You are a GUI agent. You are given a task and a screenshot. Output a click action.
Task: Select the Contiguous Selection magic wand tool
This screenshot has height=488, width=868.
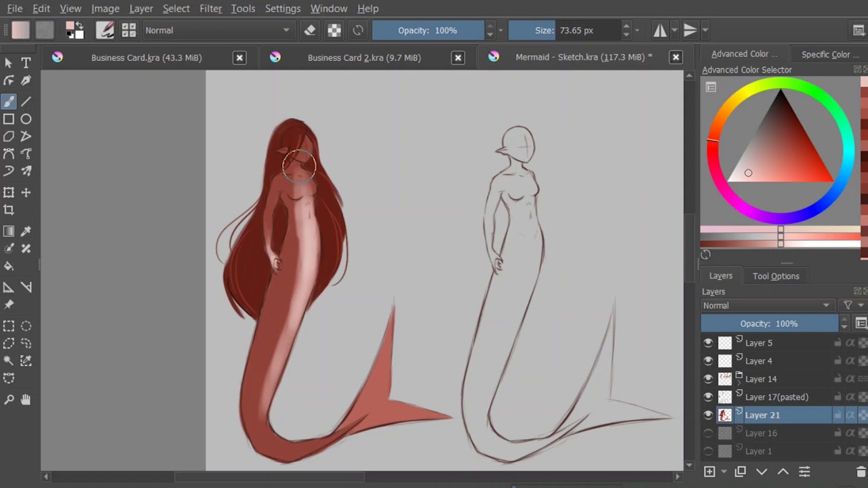[x=9, y=361]
